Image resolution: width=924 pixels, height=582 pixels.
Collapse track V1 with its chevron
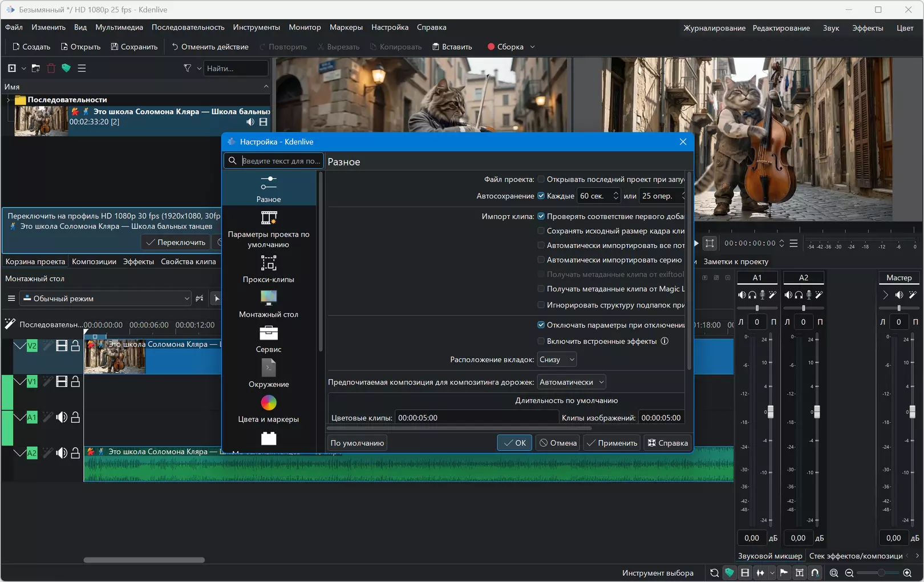coord(19,382)
